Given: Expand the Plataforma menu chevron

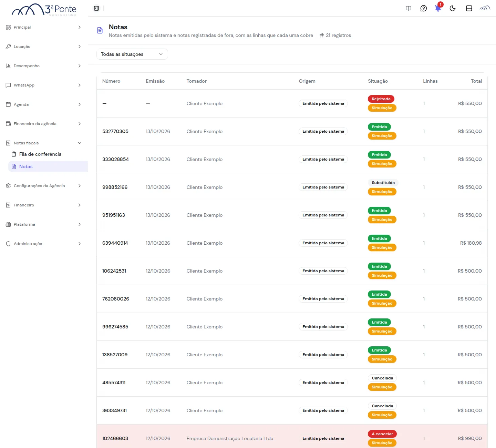Looking at the screenshot, I should pos(80,224).
